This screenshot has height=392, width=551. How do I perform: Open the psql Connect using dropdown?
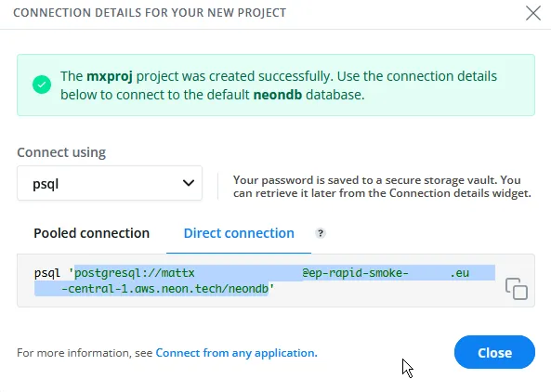pyautogui.click(x=110, y=183)
